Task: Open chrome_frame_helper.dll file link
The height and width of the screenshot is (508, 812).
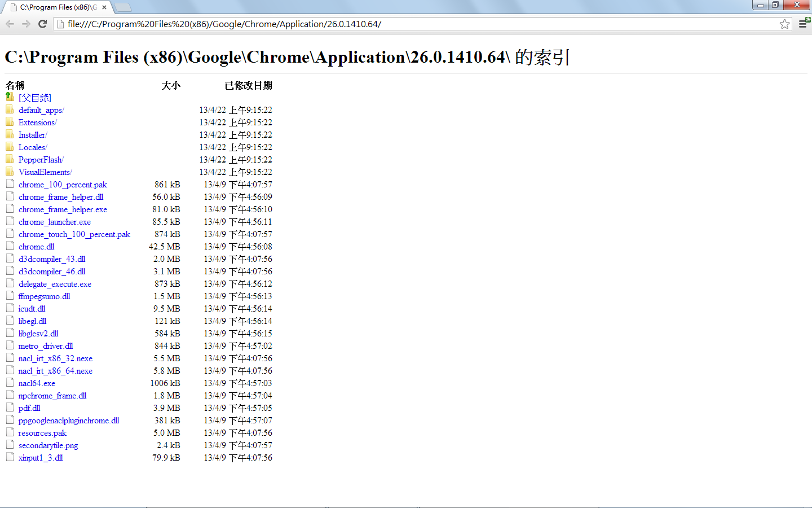Action: [61, 197]
